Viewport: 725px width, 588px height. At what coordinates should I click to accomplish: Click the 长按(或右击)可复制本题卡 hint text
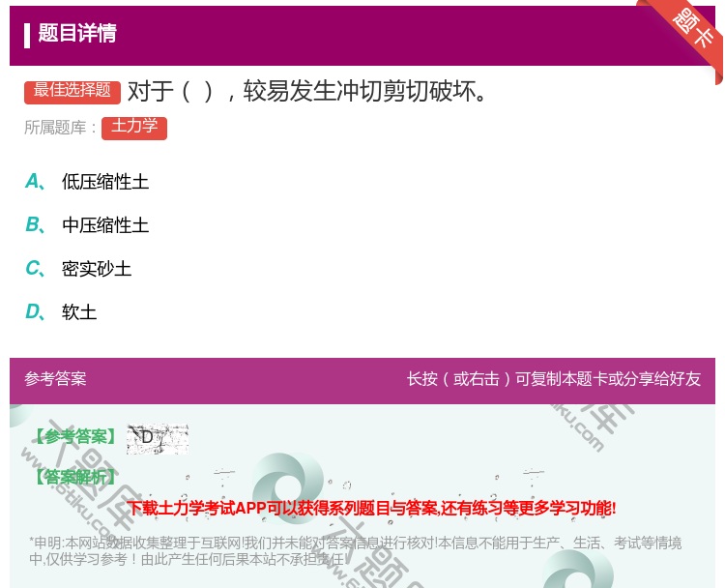coord(554,379)
